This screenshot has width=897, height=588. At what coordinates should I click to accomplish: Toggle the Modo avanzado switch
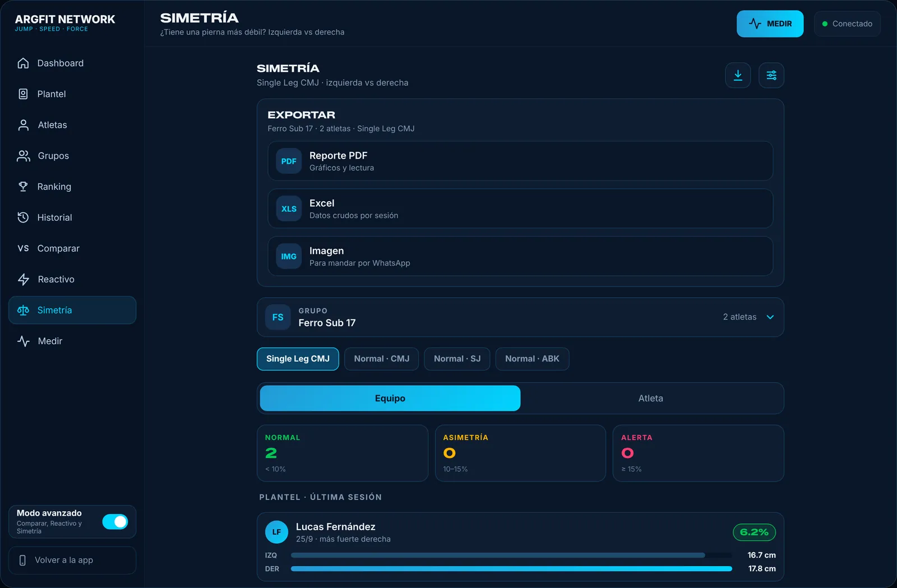[x=115, y=522]
